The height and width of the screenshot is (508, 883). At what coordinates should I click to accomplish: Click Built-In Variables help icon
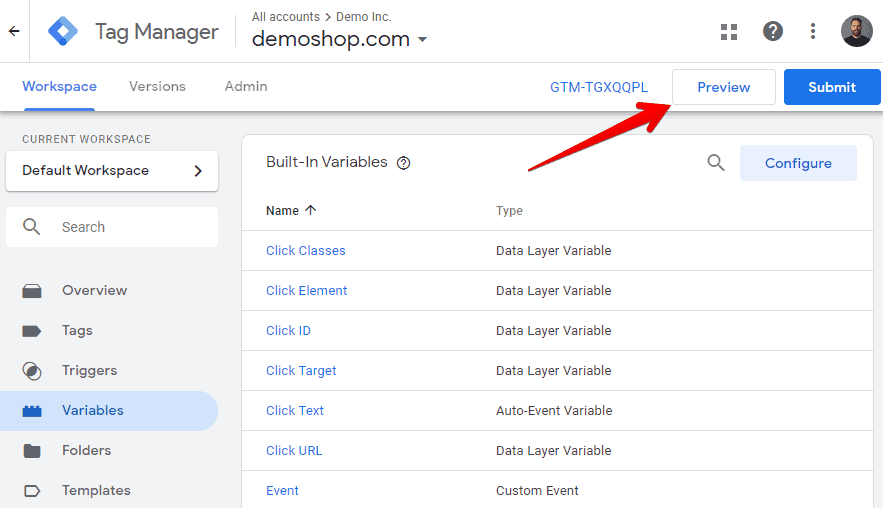(x=403, y=163)
